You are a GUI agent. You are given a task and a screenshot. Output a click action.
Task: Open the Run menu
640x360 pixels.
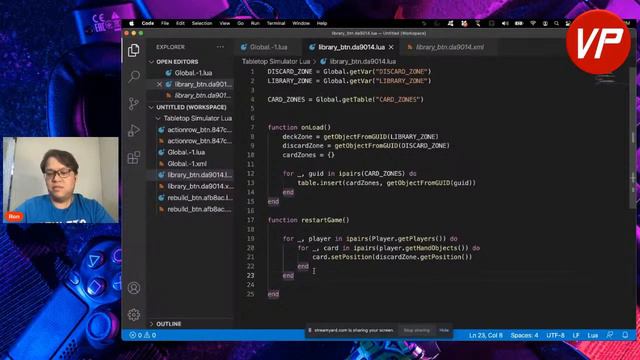[x=255, y=24]
